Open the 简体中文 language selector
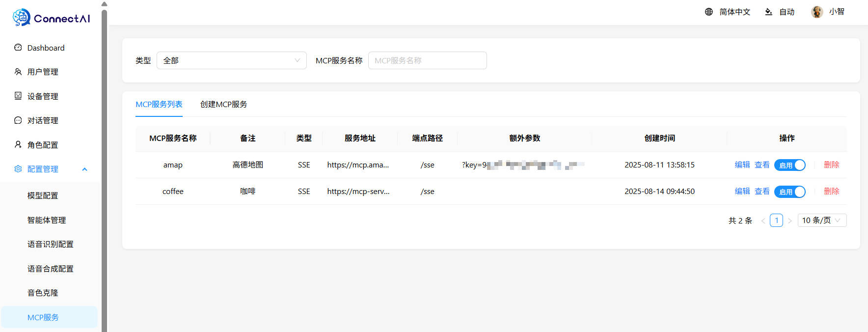Image resolution: width=868 pixels, height=332 pixels. (x=735, y=12)
